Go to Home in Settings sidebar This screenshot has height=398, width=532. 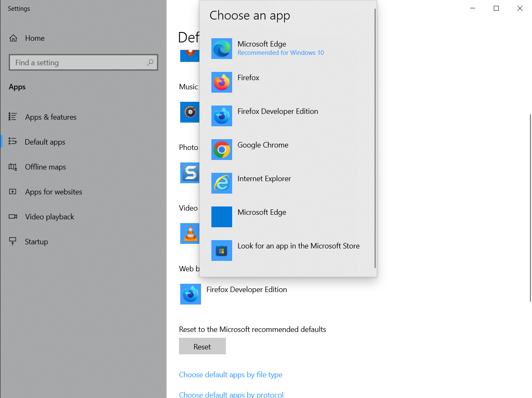tap(34, 38)
